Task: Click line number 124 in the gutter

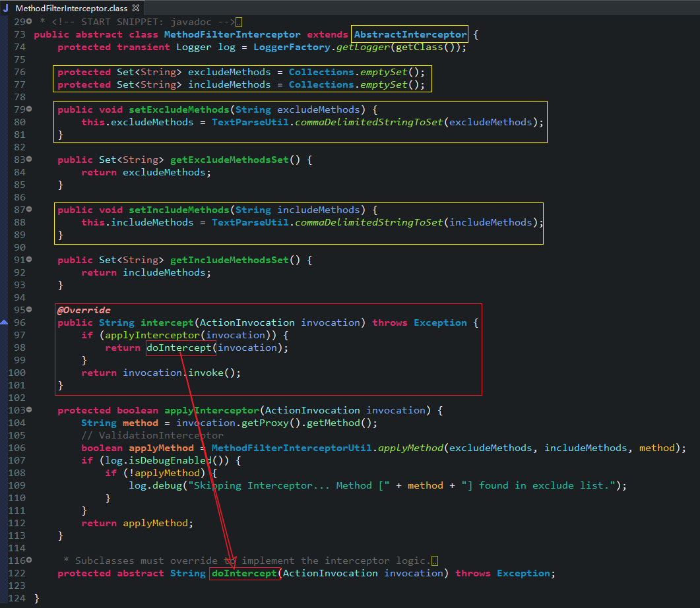Action: [17, 598]
